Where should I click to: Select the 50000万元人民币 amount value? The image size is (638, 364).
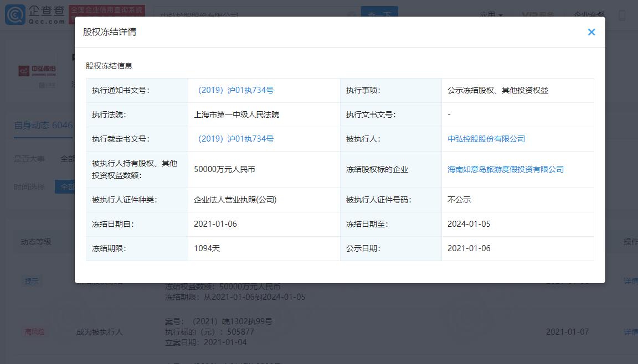[224, 169]
